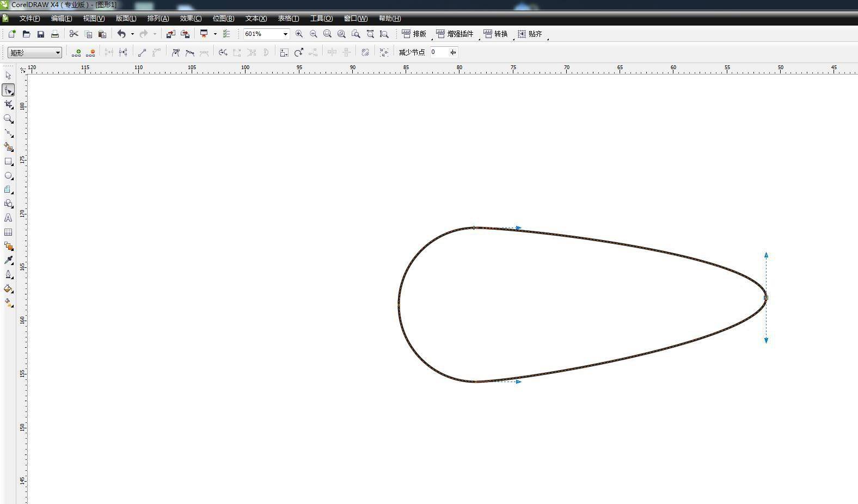Click the Save floppy disk icon

point(40,34)
